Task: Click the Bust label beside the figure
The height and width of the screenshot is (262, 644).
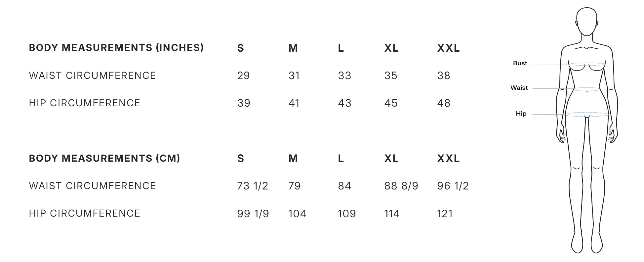Action: [520, 63]
